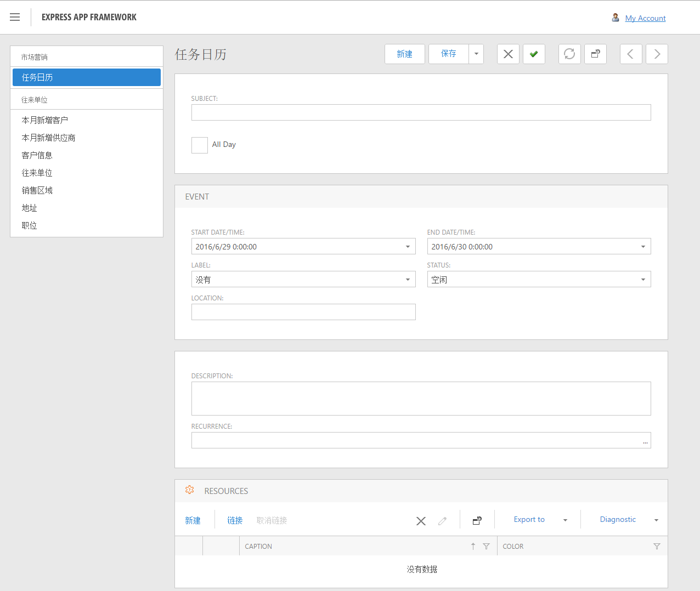Click the Location input field
Image resolution: width=700 pixels, height=591 pixels.
[x=303, y=312]
